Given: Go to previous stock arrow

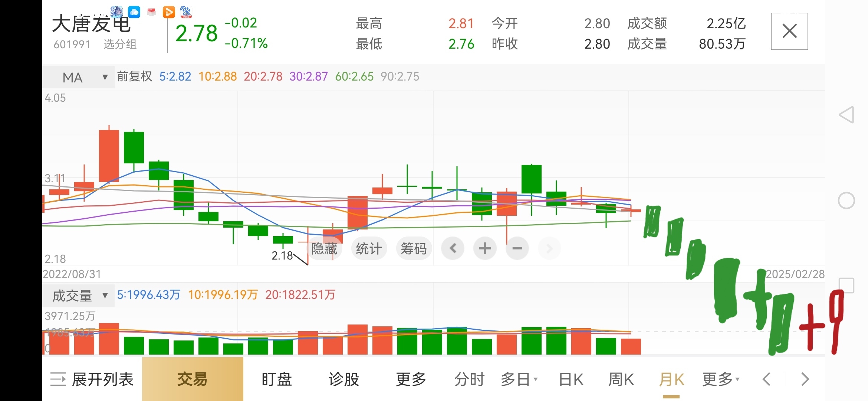Looking at the screenshot, I should coord(766,379).
